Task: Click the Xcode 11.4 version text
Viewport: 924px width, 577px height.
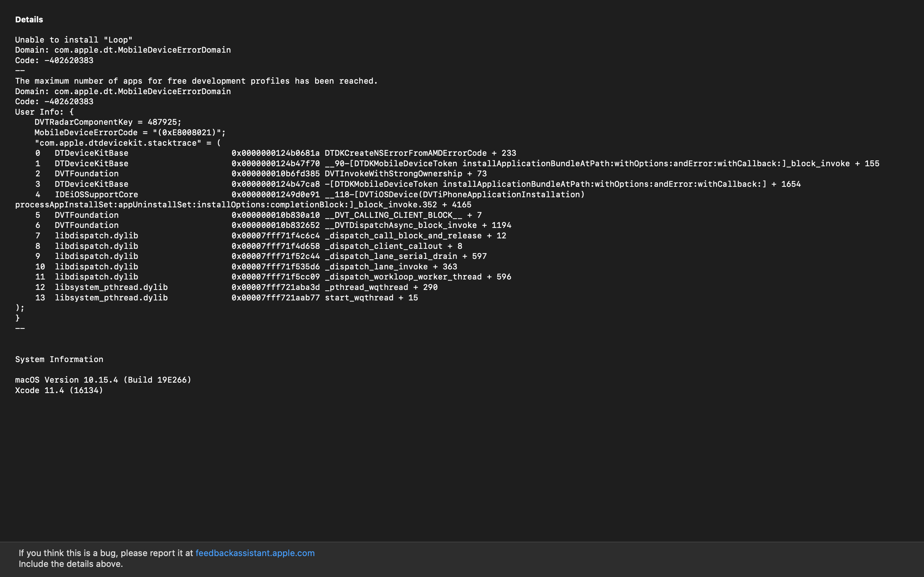Action: coord(59,390)
